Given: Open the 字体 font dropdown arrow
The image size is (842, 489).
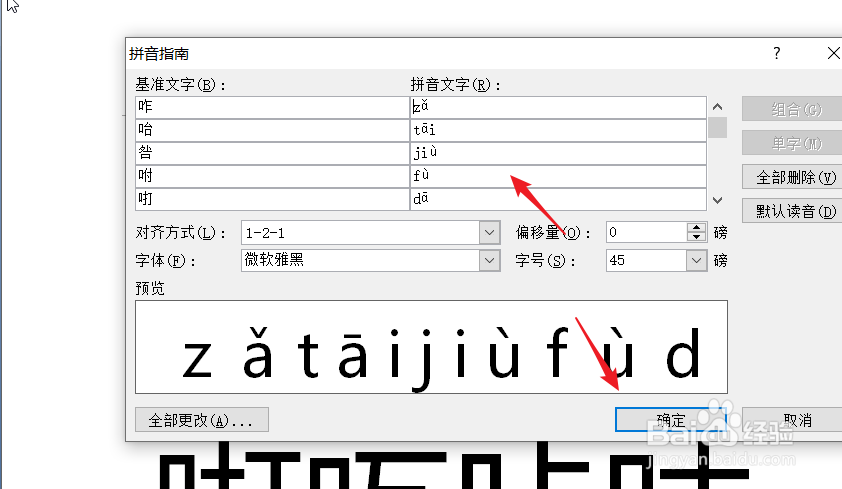Looking at the screenshot, I should 489,260.
